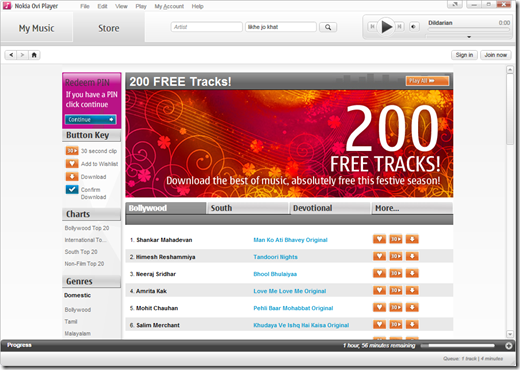
Task: Click the Play All button
Action: pos(427,81)
